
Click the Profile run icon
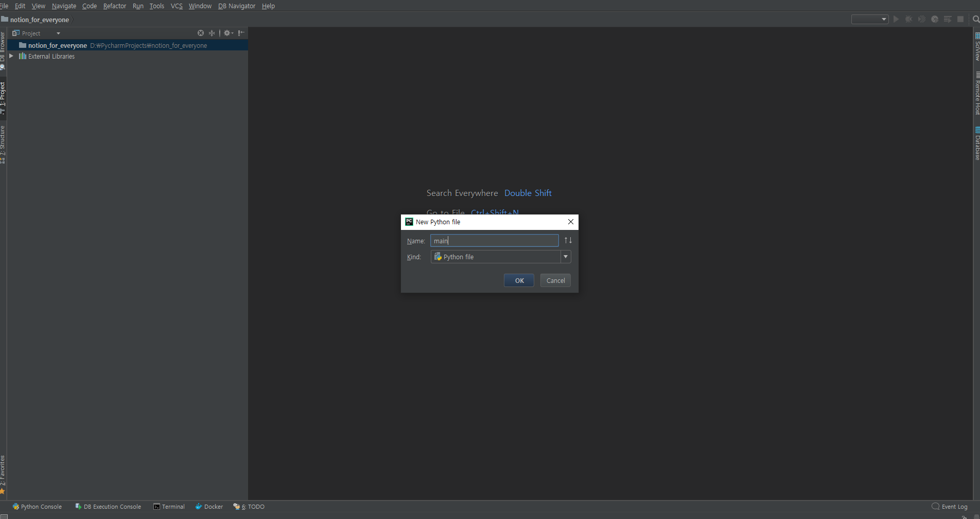click(x=935, y=19)
